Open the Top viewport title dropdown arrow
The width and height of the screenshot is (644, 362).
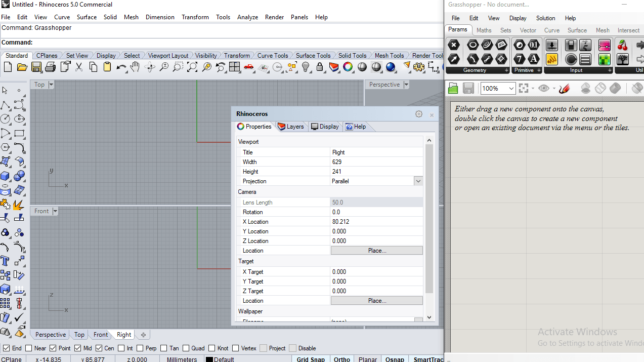pos(51,85)
